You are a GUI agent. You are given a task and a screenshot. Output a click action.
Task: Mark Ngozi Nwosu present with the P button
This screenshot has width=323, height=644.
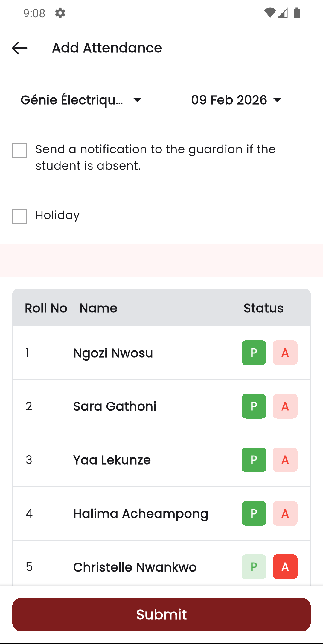[253, 353]
